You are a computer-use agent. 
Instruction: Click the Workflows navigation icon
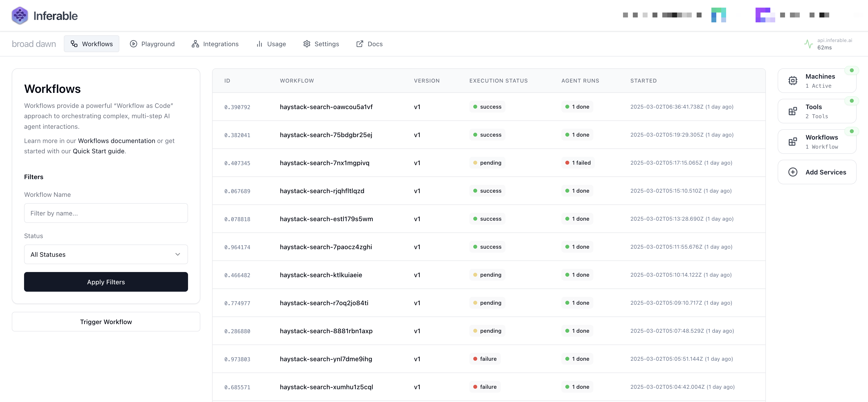tap(74, 43)
